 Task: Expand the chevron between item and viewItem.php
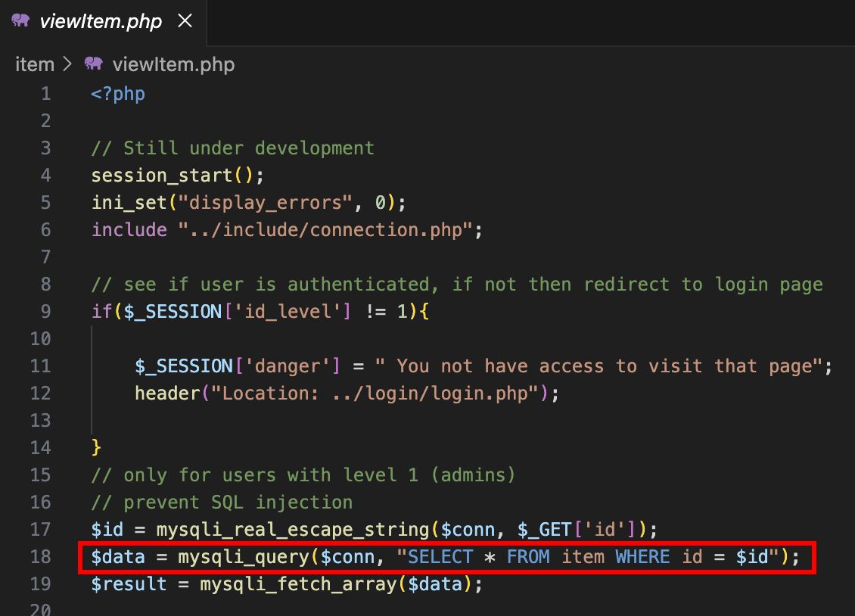point(67,64)
